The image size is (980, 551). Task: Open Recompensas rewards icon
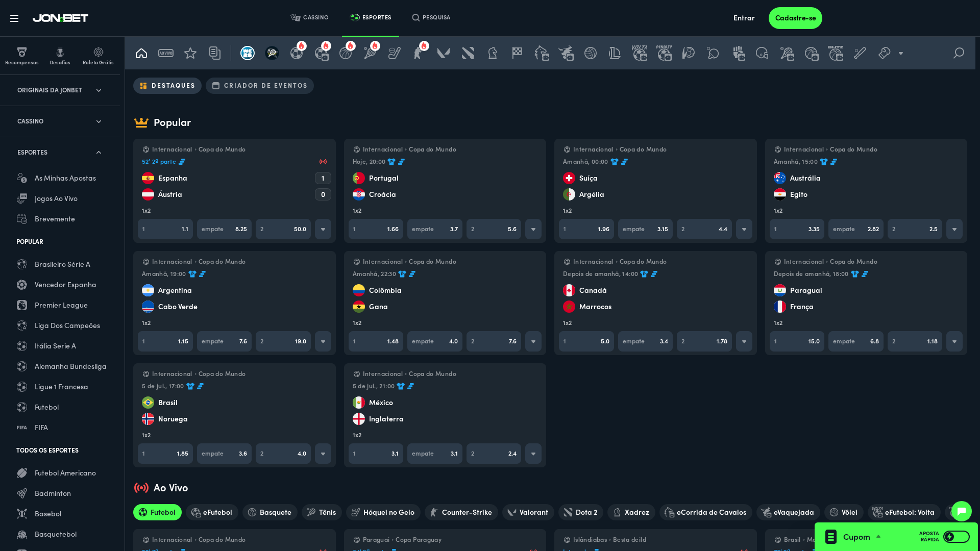click(22, 56)
